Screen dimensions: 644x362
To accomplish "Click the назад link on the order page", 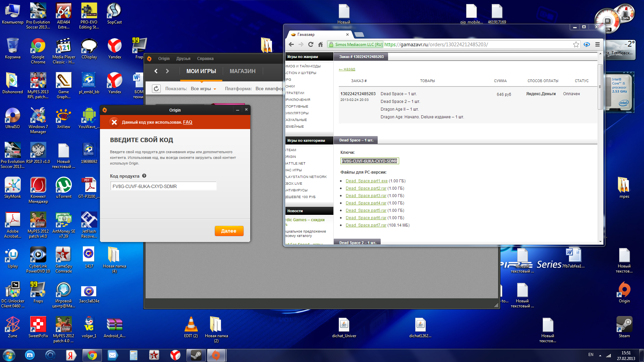I will 347,69.
